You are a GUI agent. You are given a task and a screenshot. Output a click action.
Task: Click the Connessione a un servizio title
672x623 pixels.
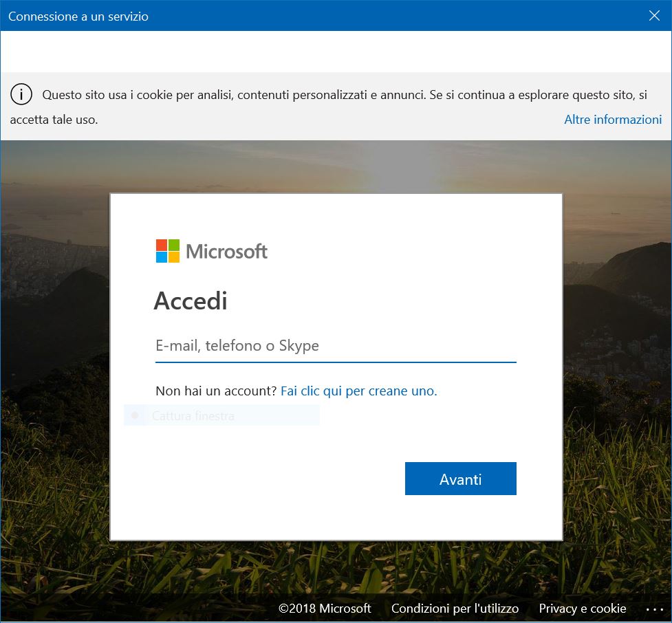click(x=78, y=17)
